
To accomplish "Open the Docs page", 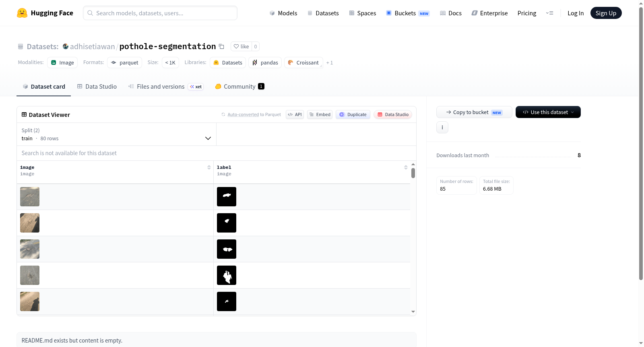I will point(451,13).
